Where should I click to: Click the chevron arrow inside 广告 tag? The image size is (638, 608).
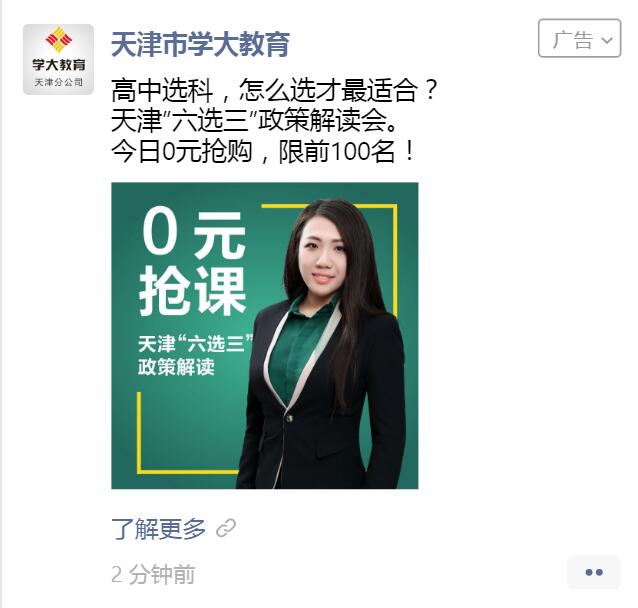click(607, 40)
